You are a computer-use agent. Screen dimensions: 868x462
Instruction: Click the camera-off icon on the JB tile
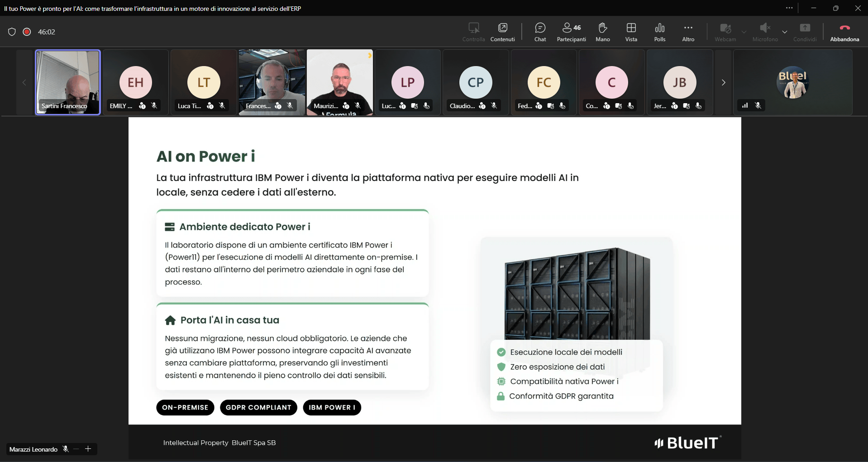tap(686, 105)
